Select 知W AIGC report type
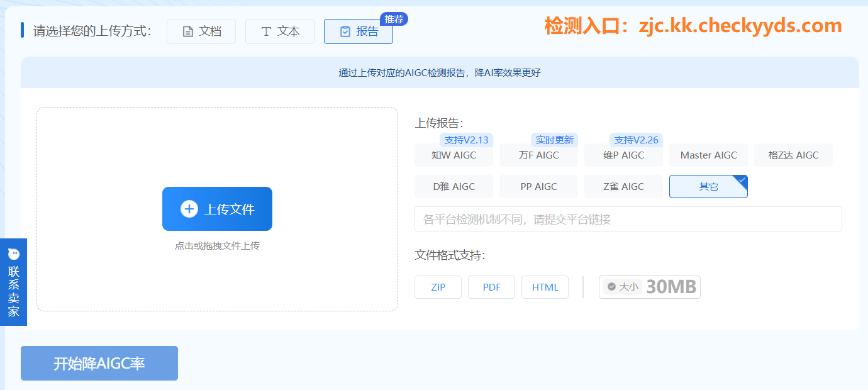Image resolution: width=868 pixels, height=390 pixels. pos(453,155)
